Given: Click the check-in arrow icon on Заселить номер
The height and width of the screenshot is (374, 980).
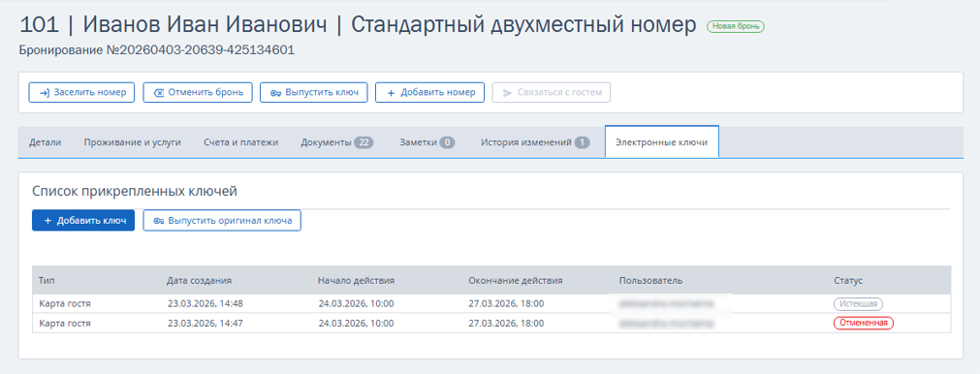Looking at the screenshot, I should (x=45, y=92).
